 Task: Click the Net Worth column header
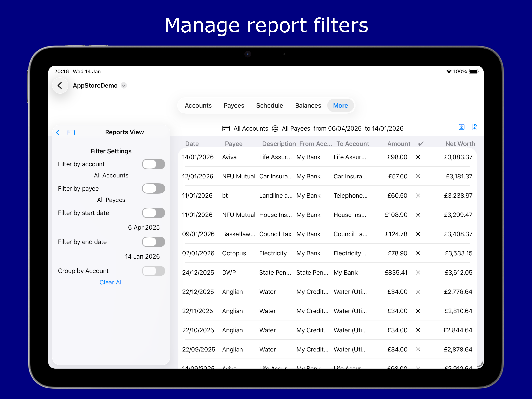460,144
